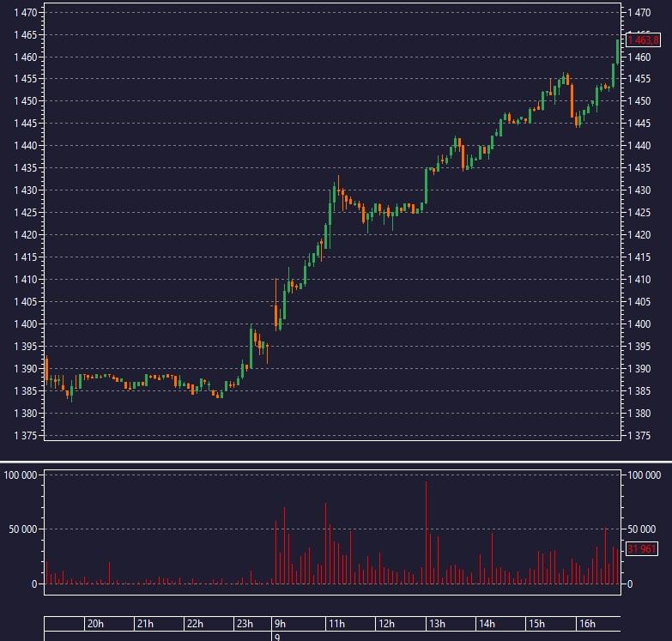The width and height of the screenshot is (672, 641).
Task: Click the 1 375 label on the right price axis
Action: pyautogui.click(x=639, y=436)
